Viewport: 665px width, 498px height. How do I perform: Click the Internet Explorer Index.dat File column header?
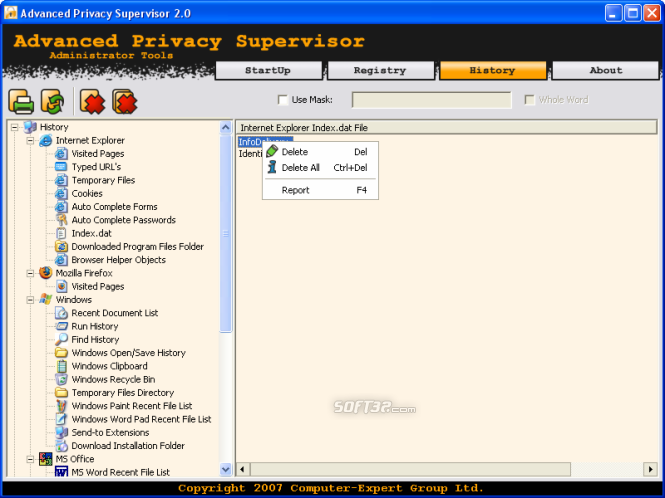[446, 128]
